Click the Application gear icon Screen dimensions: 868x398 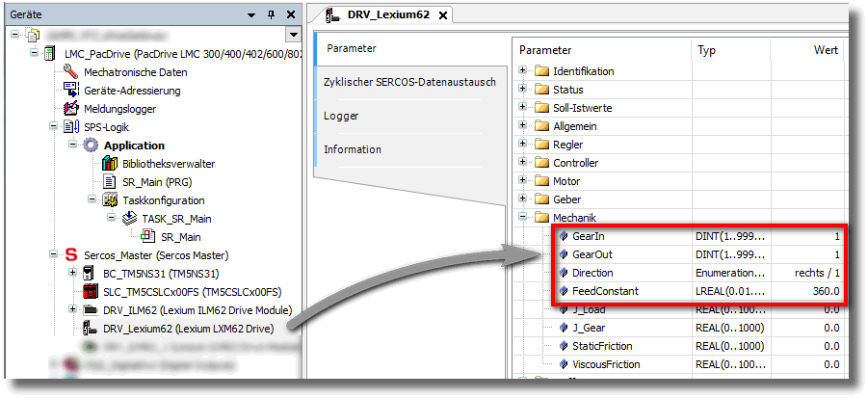pyautogui.click(x=91, y=146)
